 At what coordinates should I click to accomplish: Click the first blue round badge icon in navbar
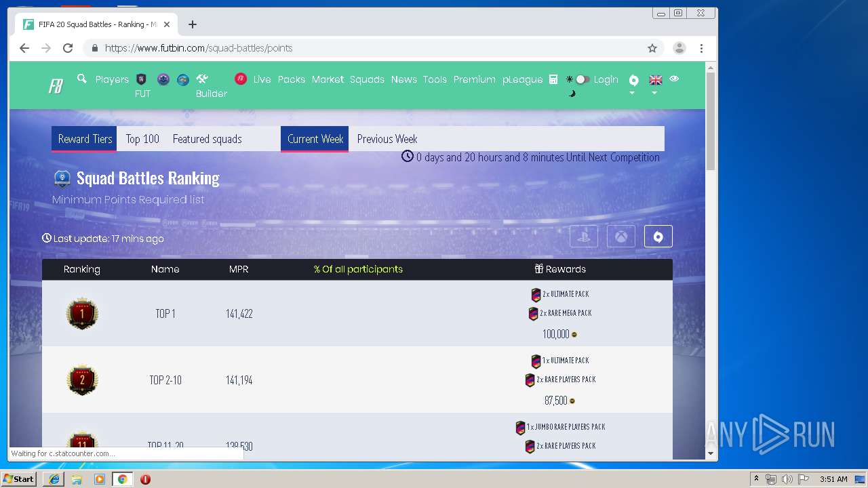point(163,79)
